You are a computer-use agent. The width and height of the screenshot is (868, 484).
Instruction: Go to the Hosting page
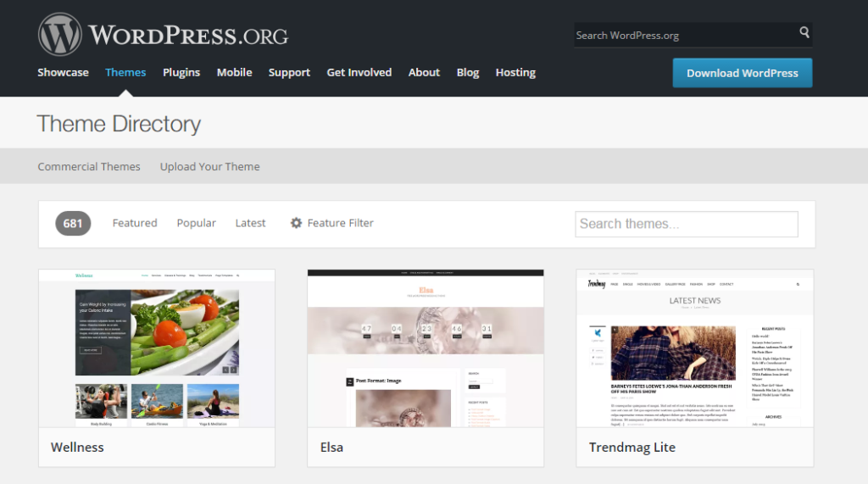515,73
